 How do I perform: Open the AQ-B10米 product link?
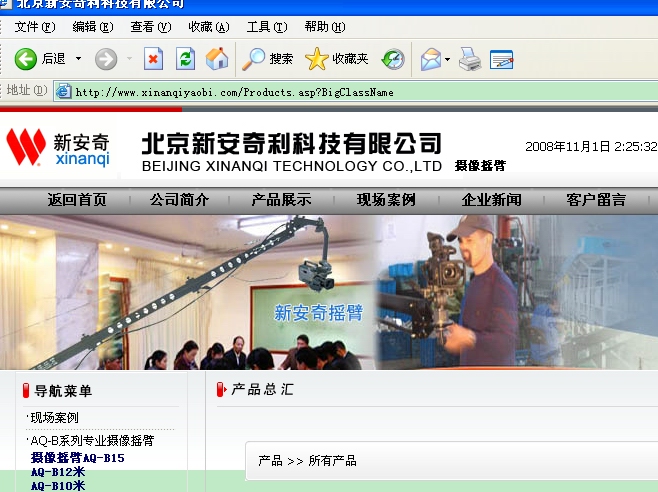58,486
